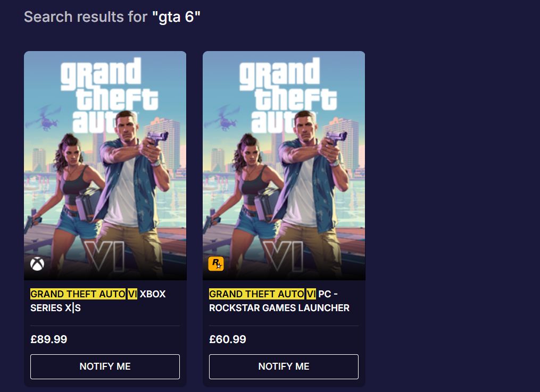The height and width of the screenshot is (392, 540).
Task: Click NOTIFY ME on the PC Rockstar version
Action: 284,366
